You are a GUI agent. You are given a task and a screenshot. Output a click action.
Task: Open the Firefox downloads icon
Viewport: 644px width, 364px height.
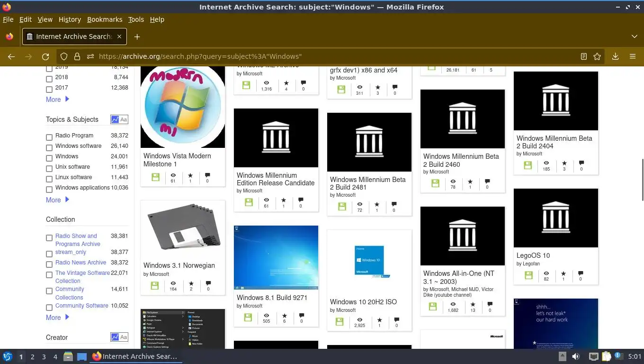coord(615,56)
